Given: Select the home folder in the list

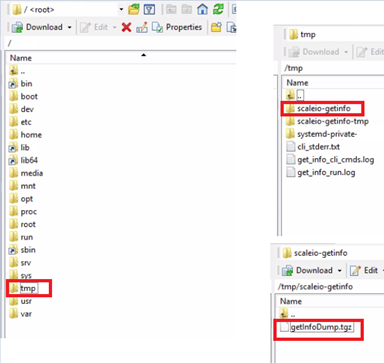Looking at the screenshot, I should [25, 135].
